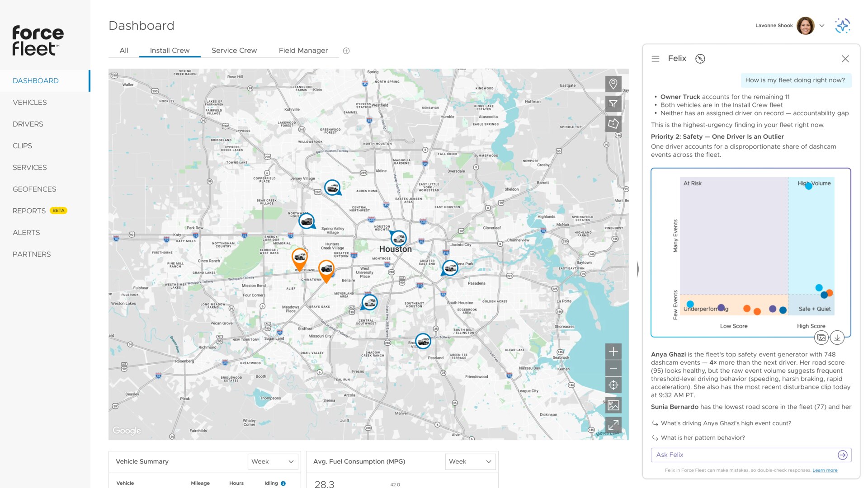Screen dimensions: 868x488
Task: Switch map imagery with picture icon
Action: [x=613, y=405]
